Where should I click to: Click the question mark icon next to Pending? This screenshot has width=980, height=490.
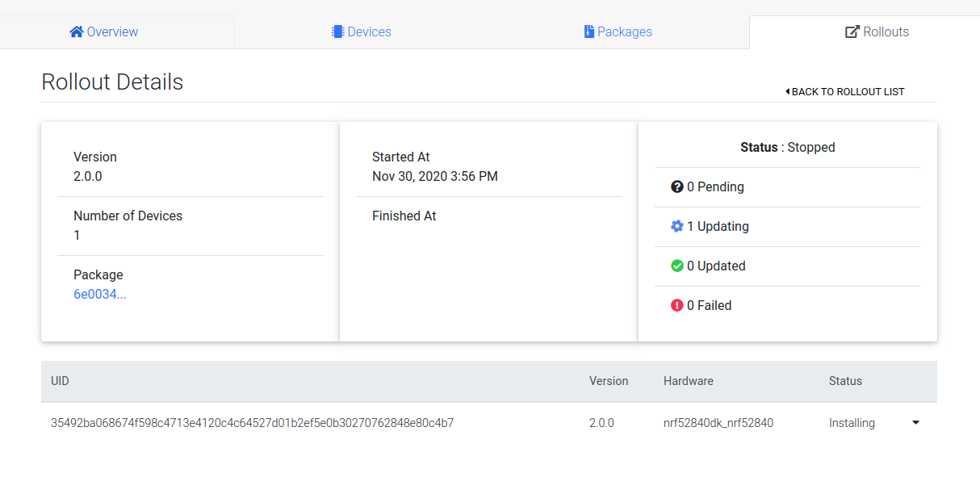[x=676, y=186]
